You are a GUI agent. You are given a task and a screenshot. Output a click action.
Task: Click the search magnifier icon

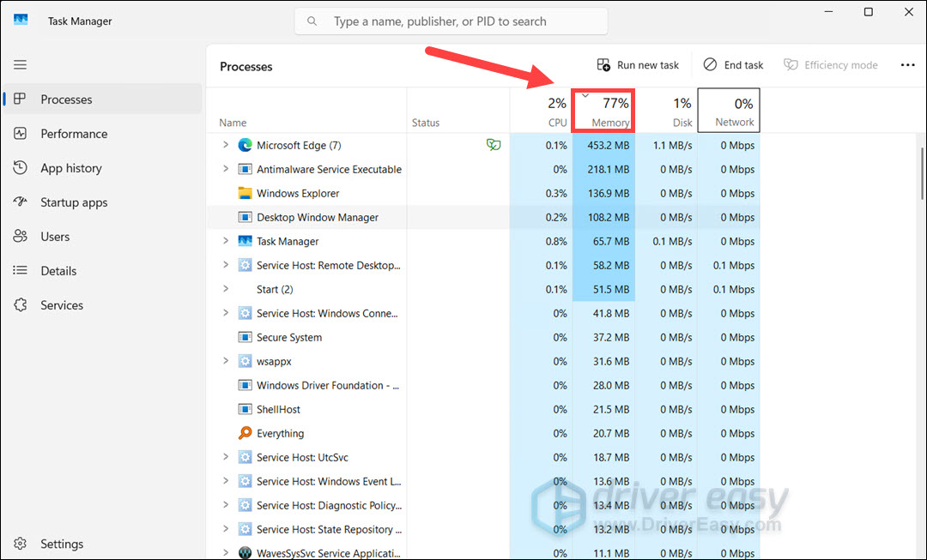(x=312, y=21)
